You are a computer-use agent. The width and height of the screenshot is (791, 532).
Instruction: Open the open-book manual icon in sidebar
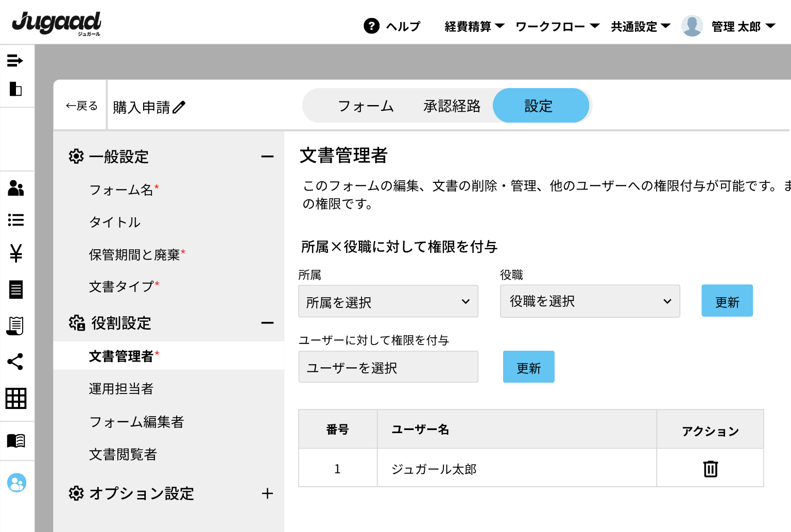click(16, 441)
